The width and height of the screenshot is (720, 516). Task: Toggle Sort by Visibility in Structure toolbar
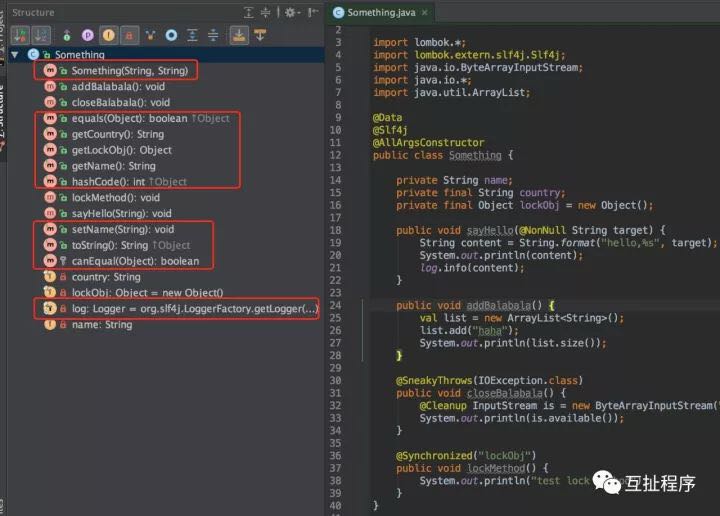click(x=20, y=35)
